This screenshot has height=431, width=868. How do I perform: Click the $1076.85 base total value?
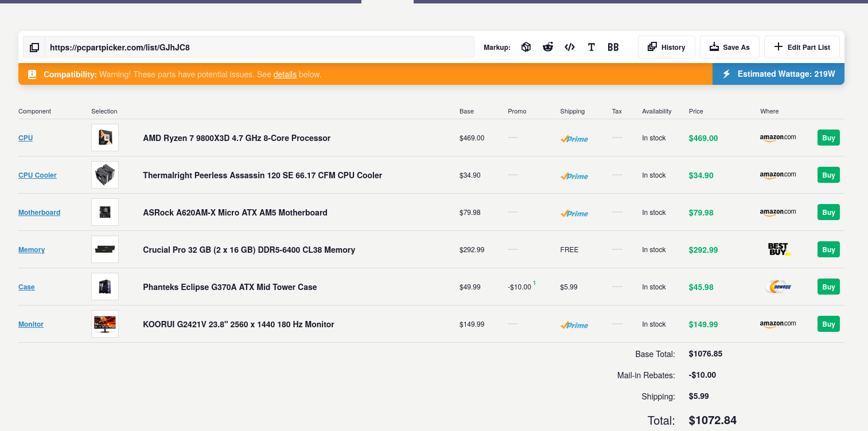pos(706,354)
